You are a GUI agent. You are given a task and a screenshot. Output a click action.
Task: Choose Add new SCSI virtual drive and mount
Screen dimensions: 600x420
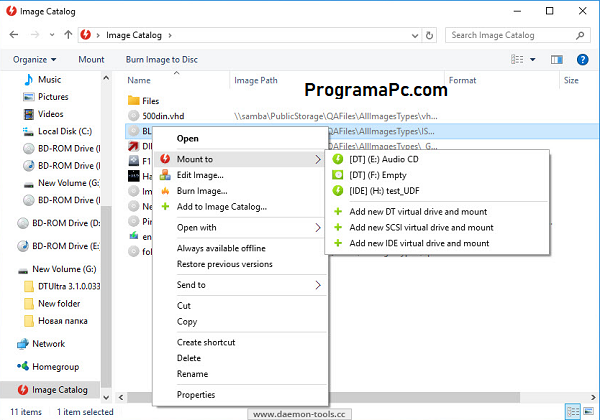coord(419,227)
